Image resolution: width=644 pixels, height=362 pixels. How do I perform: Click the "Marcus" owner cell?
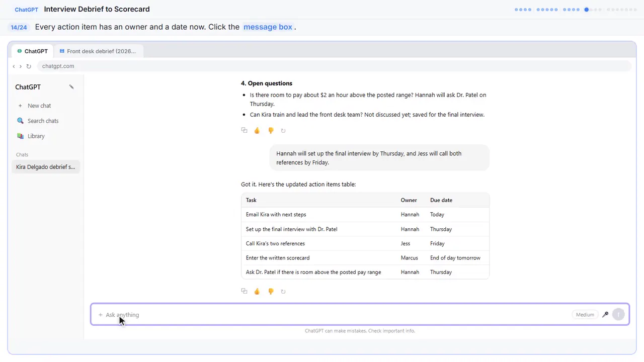tap(410, 258)
